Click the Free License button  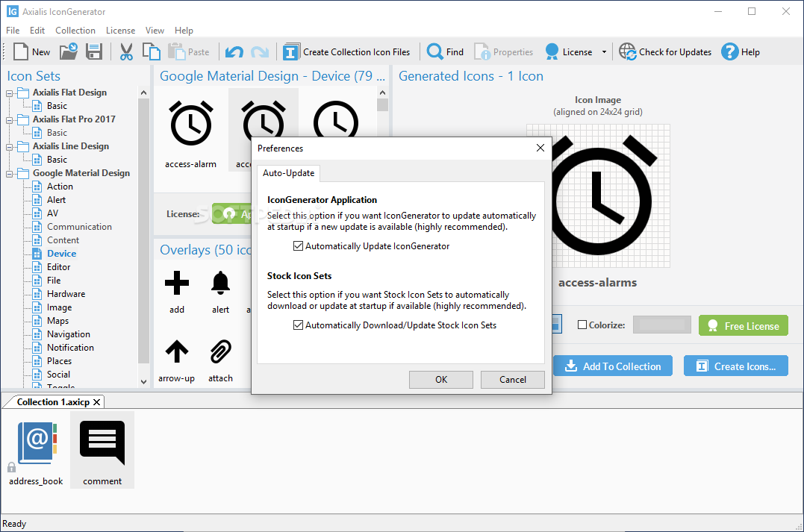coord(744,325)
